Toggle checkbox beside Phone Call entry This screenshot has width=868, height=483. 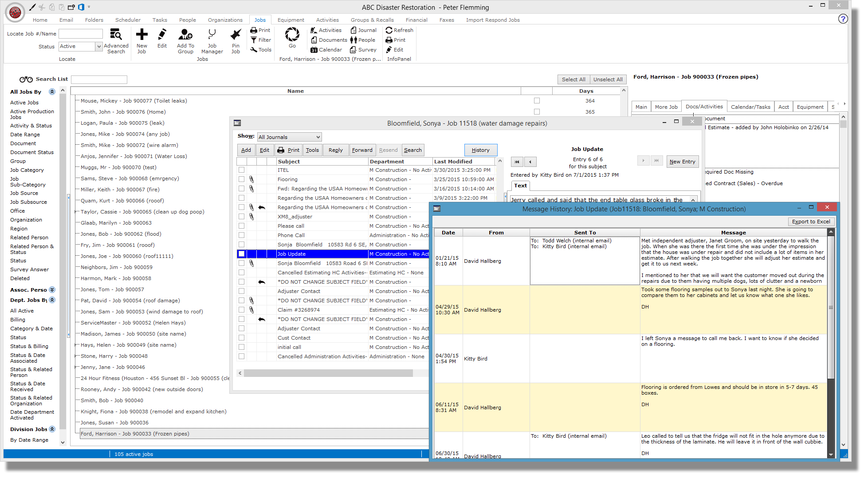[241, 235]
